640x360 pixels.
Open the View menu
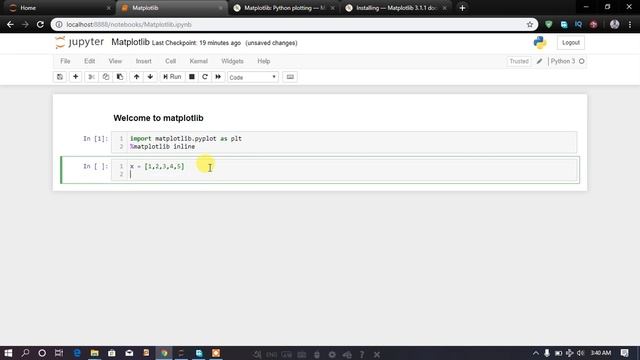(115, 61)
